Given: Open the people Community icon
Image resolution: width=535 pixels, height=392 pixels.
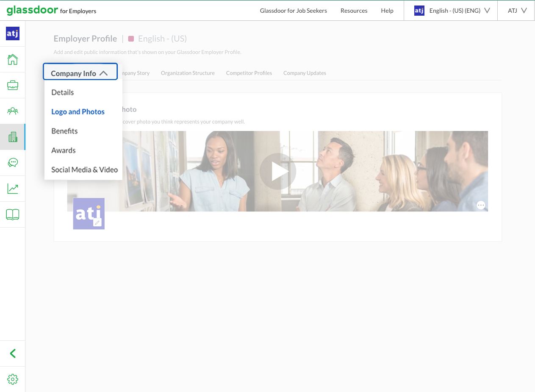Looking at the screenshot, I should pyautogui.click(x=13, y=111).
